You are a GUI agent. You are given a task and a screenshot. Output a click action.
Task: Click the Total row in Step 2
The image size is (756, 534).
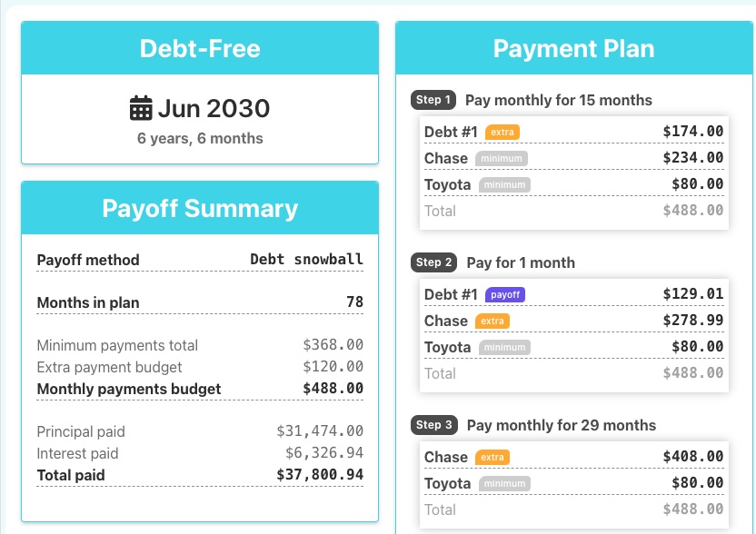coord(573,373)
